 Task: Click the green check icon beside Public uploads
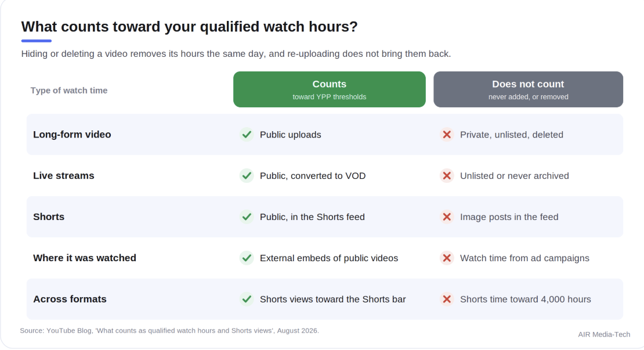pos(247,134)
